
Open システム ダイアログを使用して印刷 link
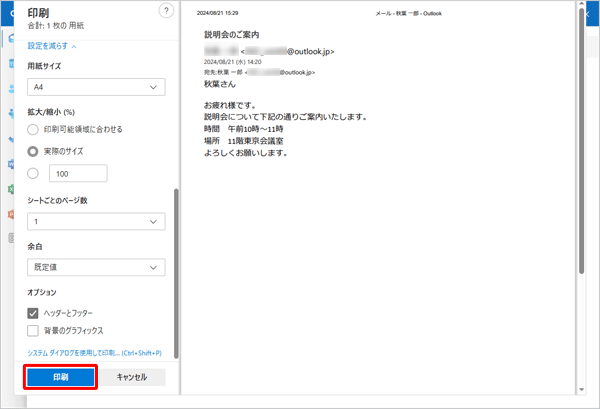pyautogui.click(x=94, y=353)
